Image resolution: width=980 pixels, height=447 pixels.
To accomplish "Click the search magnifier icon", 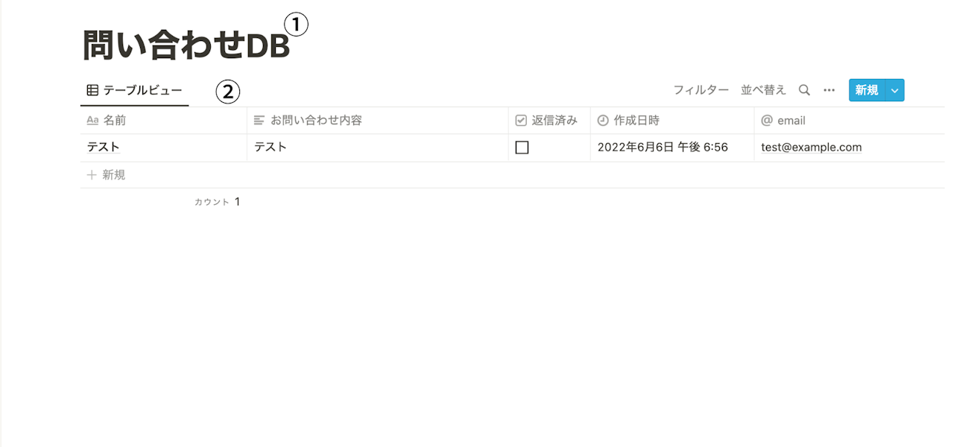I will pos(804,90).
